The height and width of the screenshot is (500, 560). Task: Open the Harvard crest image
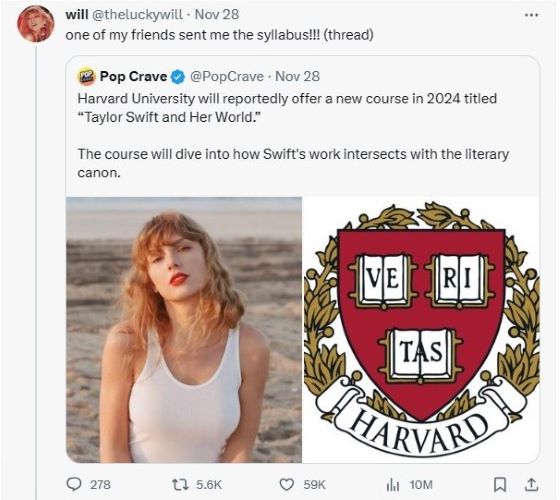[421, 330]
